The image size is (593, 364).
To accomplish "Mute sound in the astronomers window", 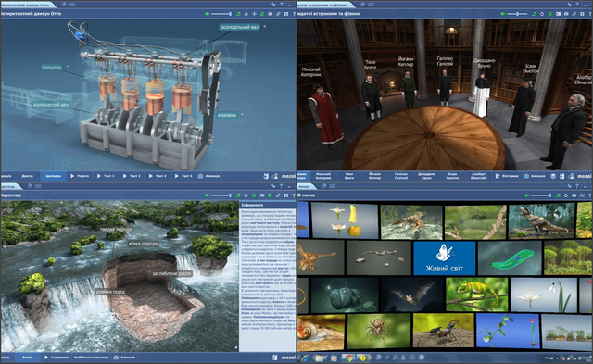I will [503, 14].
